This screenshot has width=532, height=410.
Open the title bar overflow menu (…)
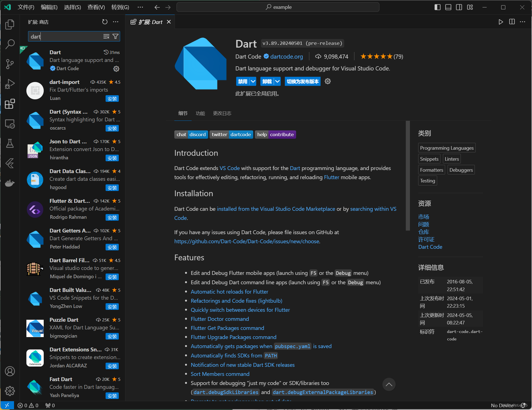coord(140,7)
